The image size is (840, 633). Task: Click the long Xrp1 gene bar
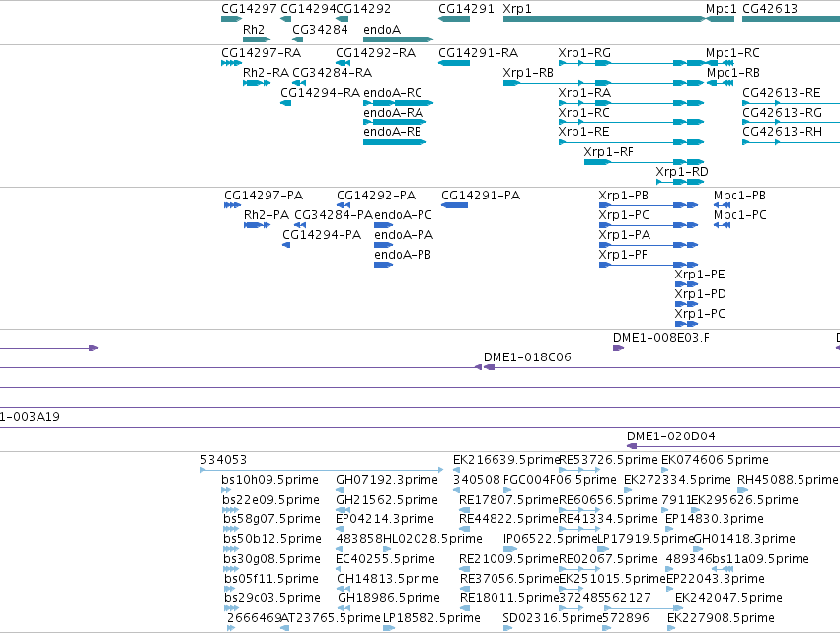tap(605, 19)
